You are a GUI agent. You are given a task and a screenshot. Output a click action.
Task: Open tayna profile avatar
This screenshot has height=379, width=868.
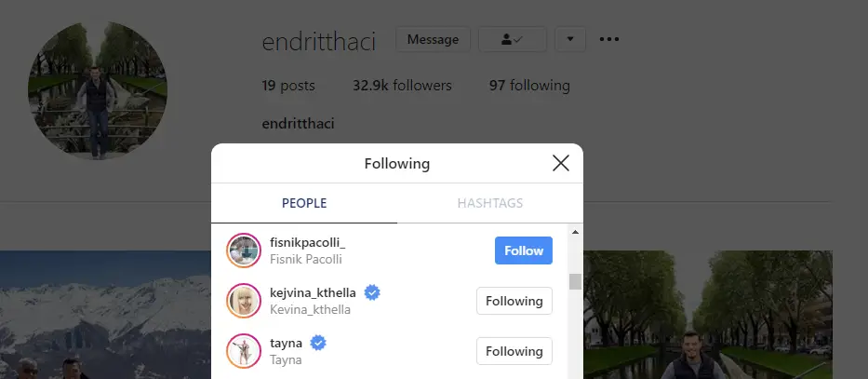click(244, 351)
